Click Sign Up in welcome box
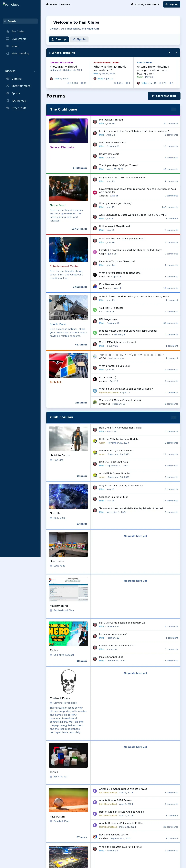 tap(59, 39)
